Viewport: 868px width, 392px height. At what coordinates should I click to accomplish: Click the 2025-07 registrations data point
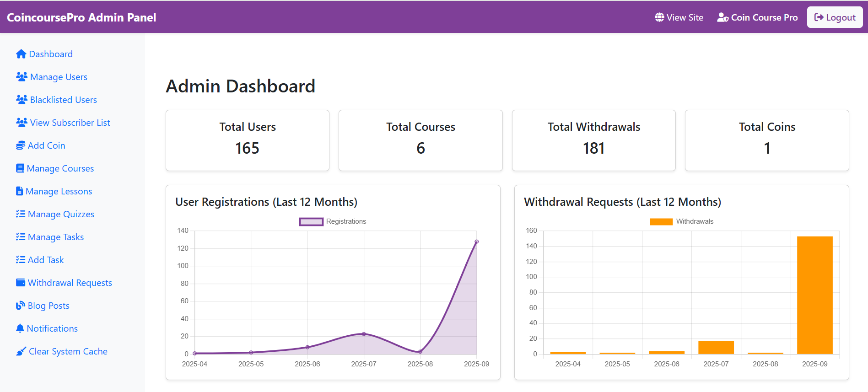pyautogui.click(x=364, y=334)
